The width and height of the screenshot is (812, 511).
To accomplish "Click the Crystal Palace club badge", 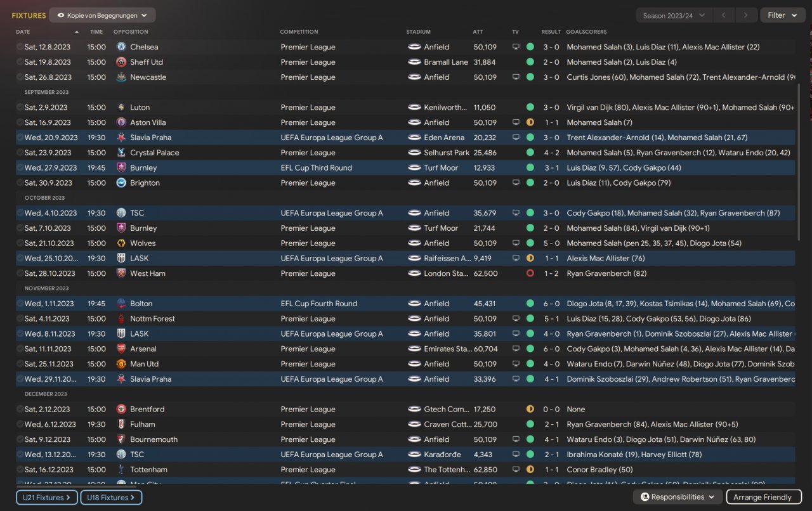I will coord(121,153).
